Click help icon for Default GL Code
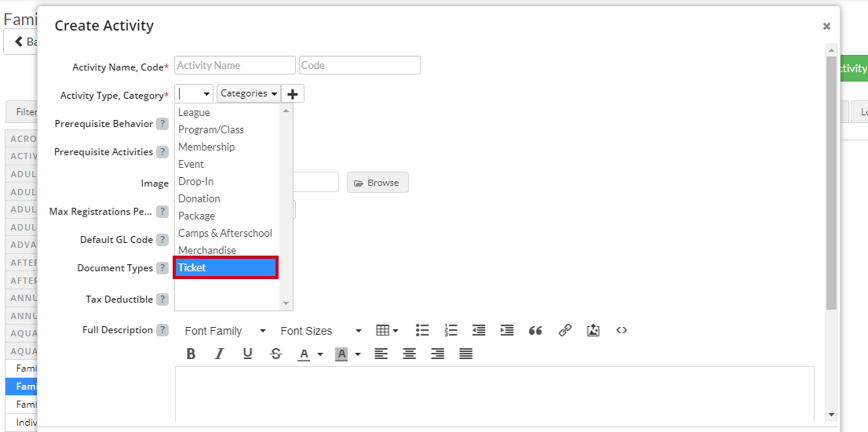The height and width of the screenshot is (432, 868). click(162, 239)
